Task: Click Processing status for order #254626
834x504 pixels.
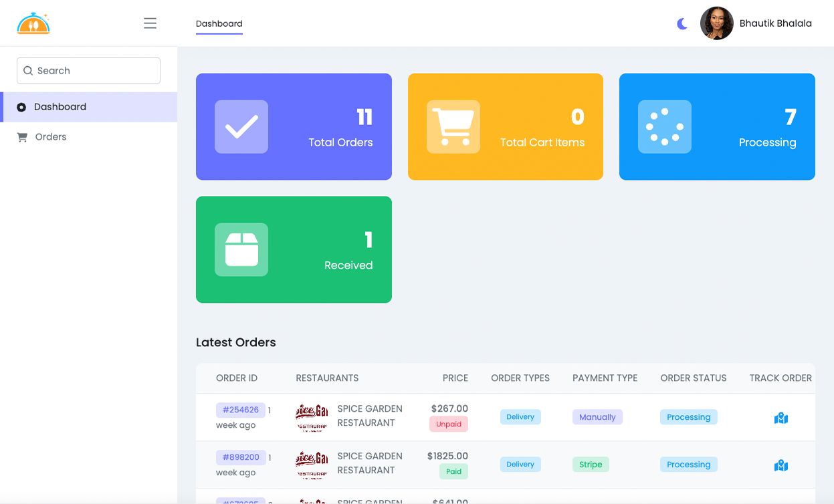Action: tap(689, 416)
